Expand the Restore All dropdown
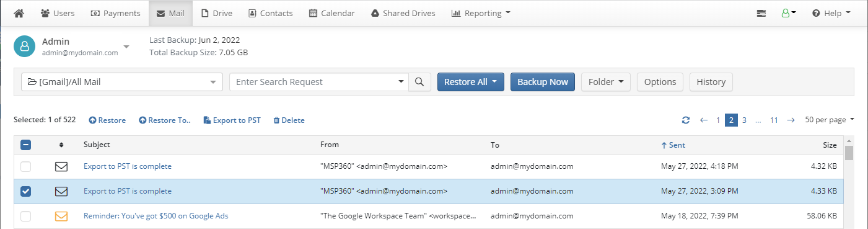Screen dimensions: 868x229 point(471,82)
